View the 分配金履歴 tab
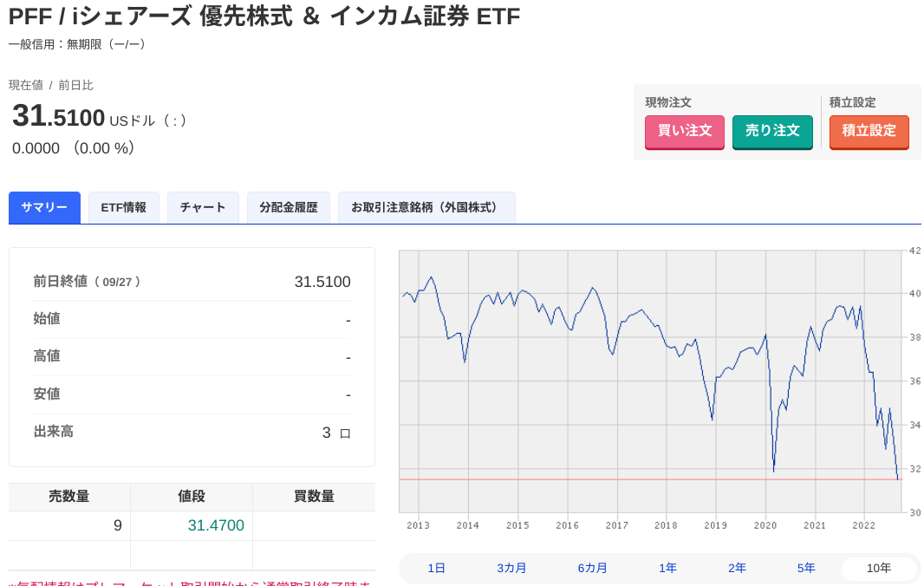This screenshot has width=924, height=586. click(x=288, y=207)
